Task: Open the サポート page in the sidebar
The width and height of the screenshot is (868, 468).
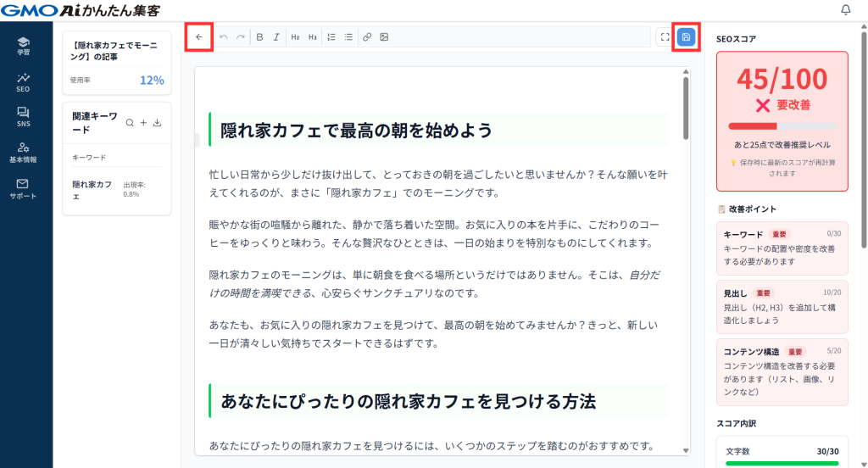Action: [23, 187]
